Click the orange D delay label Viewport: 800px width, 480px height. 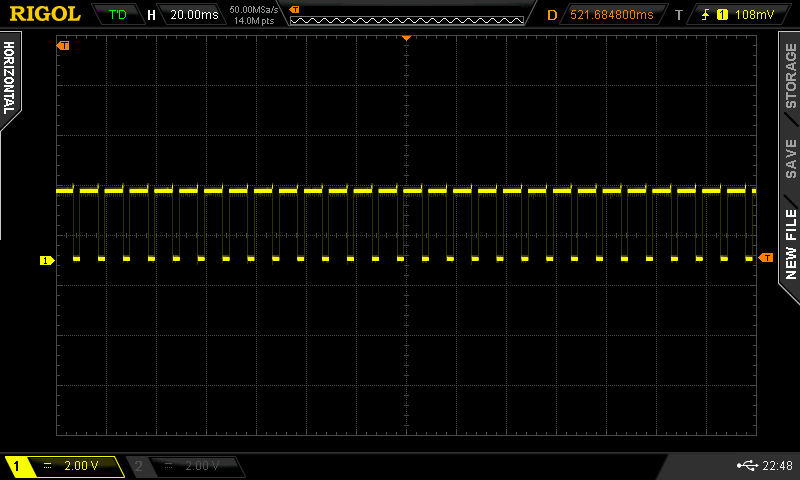pos(552,15)
